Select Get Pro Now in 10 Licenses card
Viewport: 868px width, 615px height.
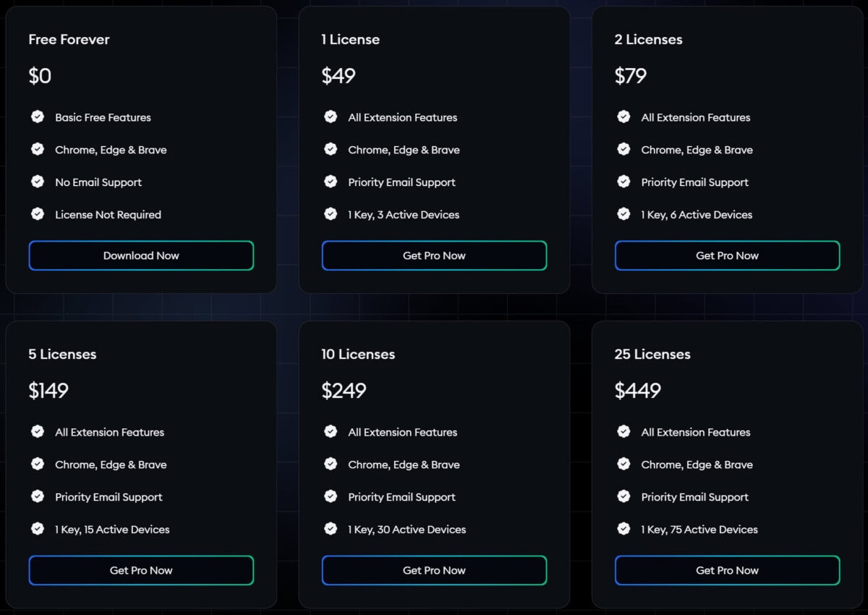tap(434, 570)
